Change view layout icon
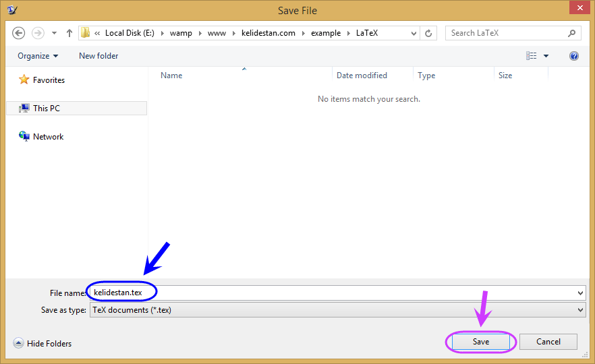The width and height of the screenshot is (595, 364). coord(532,56)
